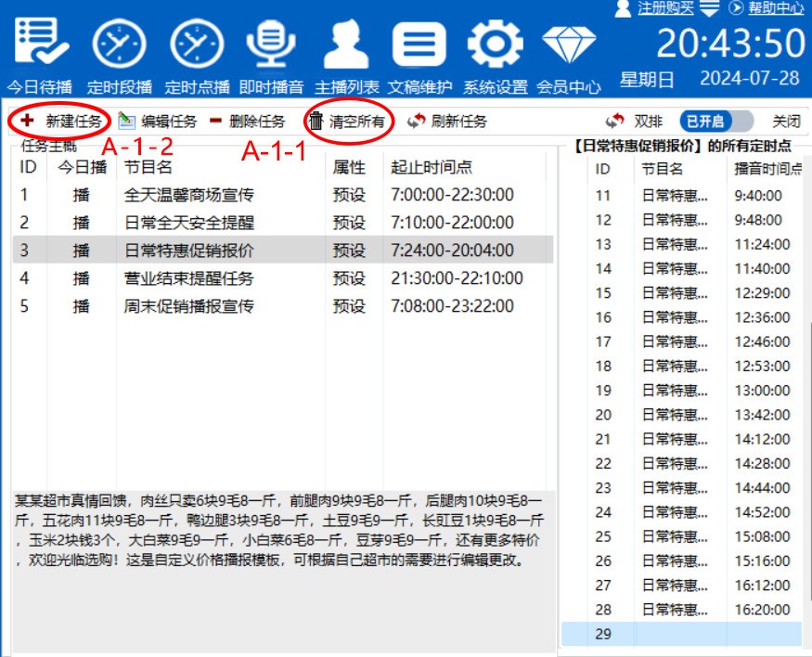
Task: Click the 关闭 option beside the switch
Action: pyautogui.click(x=785, y=122)
